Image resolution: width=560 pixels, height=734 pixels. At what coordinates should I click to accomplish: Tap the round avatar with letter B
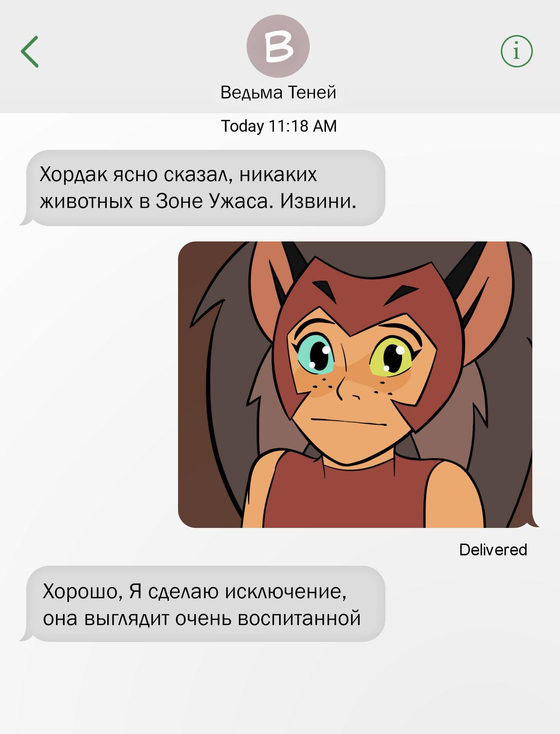(x=278, y=46)
